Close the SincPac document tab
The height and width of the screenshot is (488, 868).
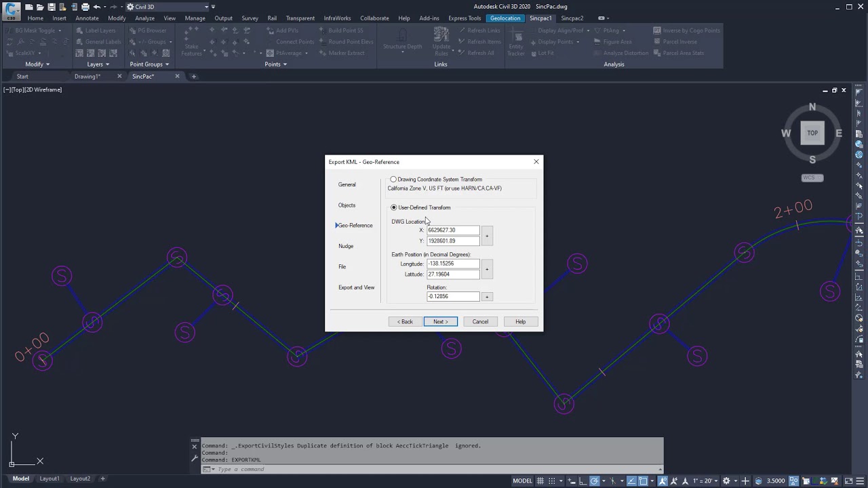coord(178,76)
